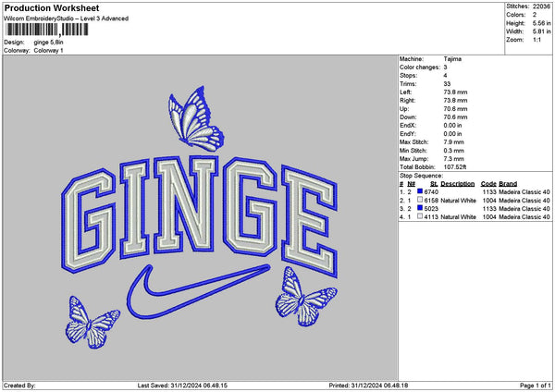Click the 'Down:' measurement label

(408, 117)
